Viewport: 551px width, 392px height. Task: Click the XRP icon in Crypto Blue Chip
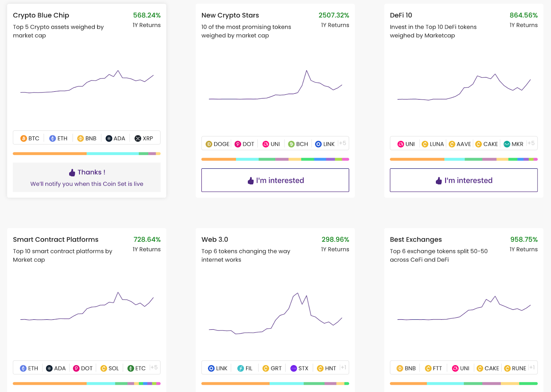pos(138,138)
